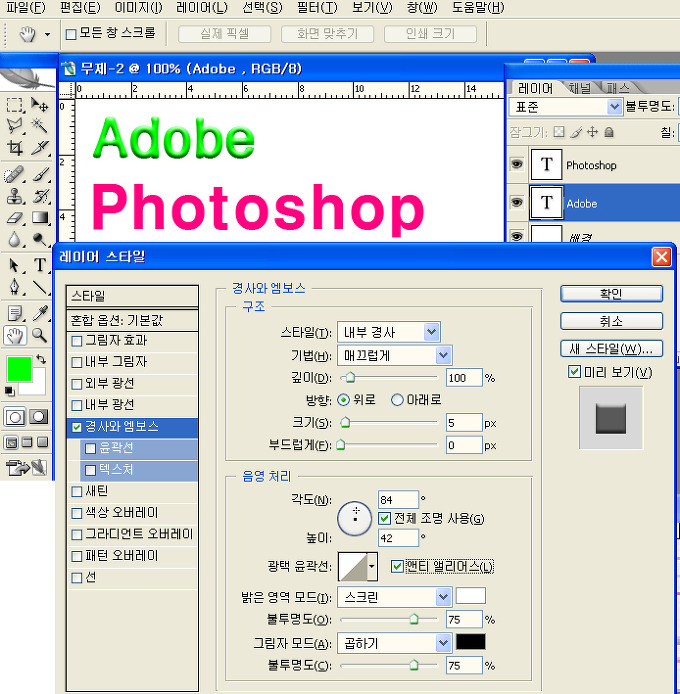
Task: Select the Gradient tool
Action: pos(40,217)
